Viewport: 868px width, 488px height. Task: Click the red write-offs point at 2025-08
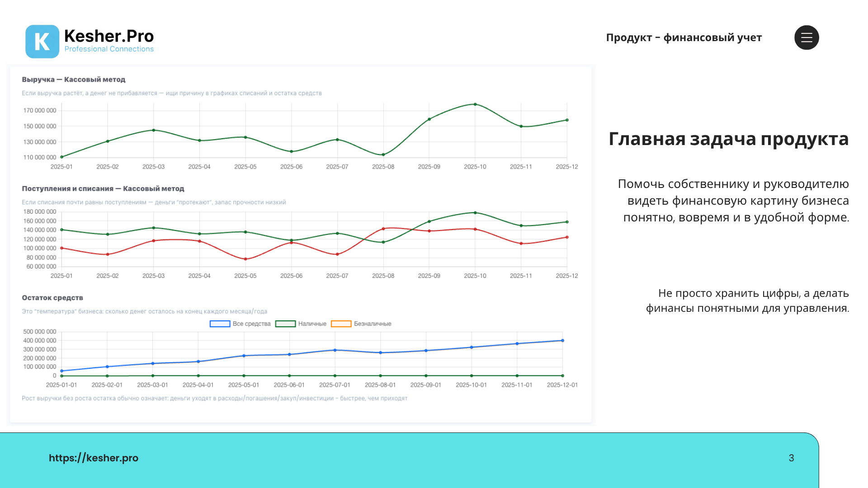tap(383, 229)
